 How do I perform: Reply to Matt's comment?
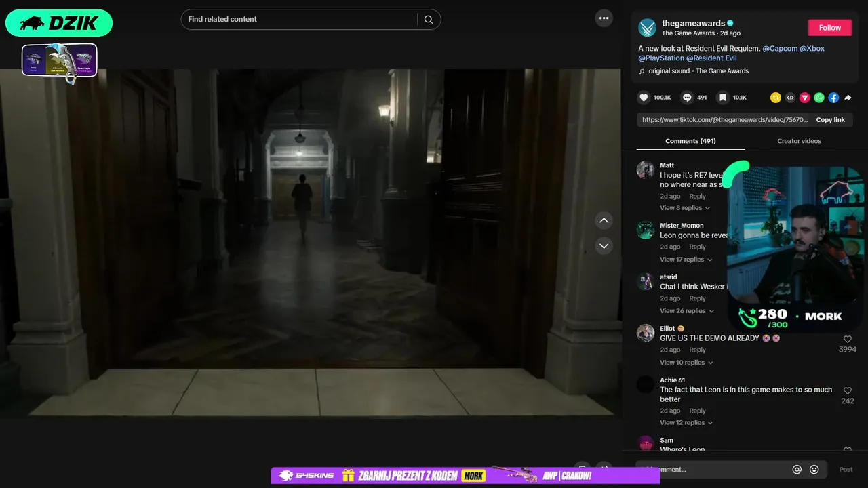coord(697,197)
